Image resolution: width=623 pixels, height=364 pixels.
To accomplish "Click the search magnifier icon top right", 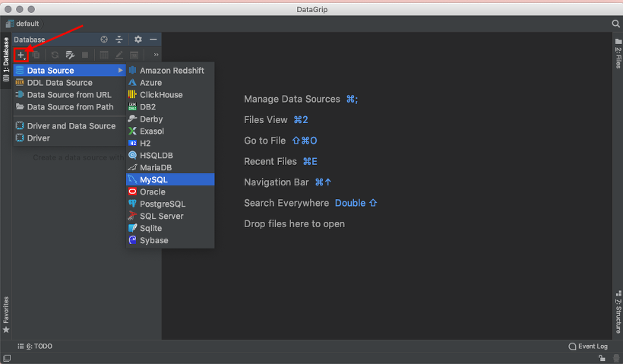I will coord(616,24).
